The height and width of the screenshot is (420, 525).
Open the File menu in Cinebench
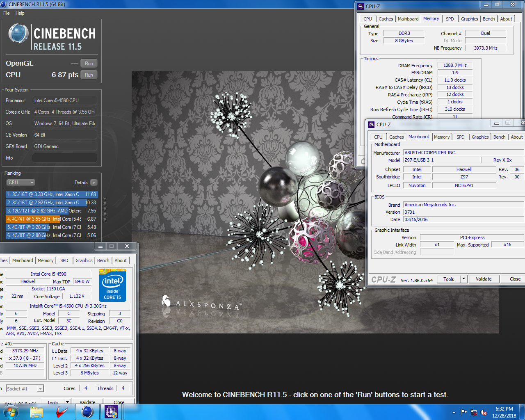click(x=7, y=13)
